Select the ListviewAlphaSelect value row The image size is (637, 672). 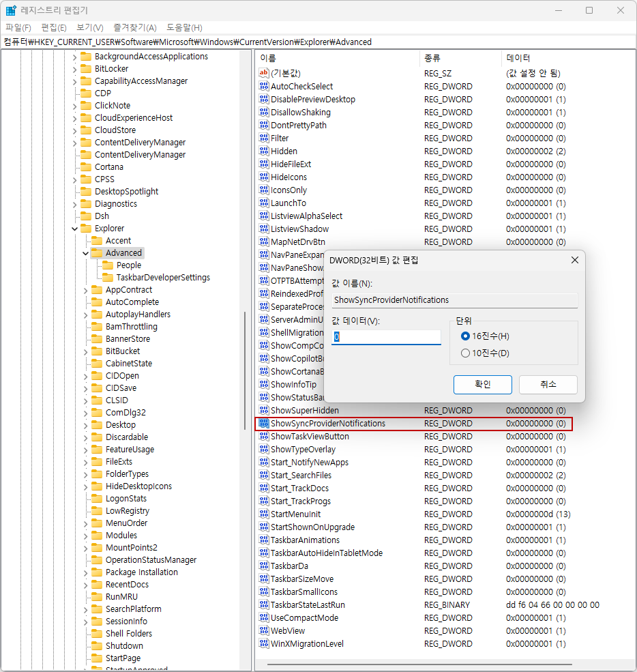pyautogui.click(x=414, y=216)
